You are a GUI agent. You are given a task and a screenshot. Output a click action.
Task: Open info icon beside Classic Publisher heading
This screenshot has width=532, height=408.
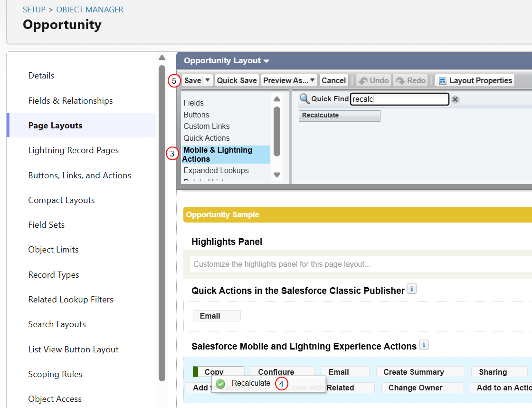tap(411, 289)
